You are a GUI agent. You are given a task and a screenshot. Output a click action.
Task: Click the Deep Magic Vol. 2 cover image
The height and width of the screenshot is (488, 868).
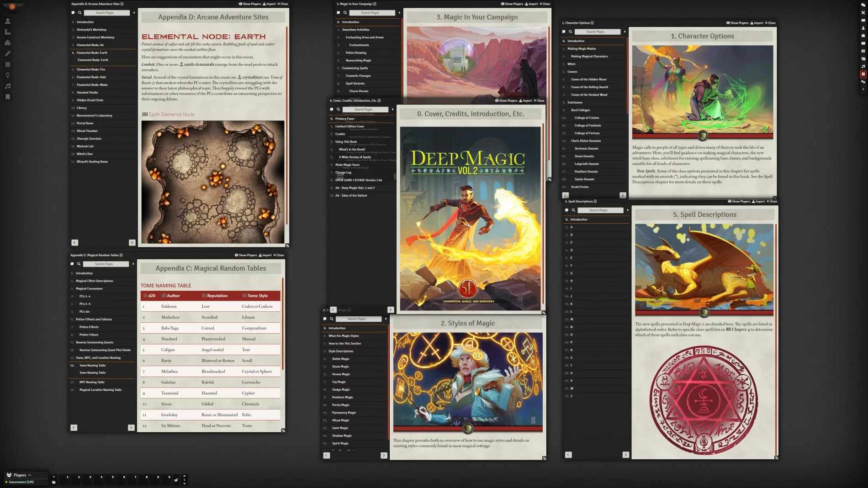click(x=470, y=219)
